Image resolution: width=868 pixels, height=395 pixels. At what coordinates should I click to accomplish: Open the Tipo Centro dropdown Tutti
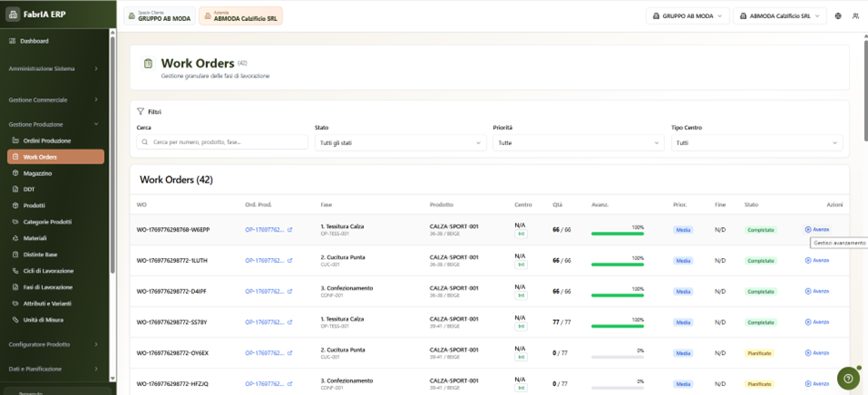click(x=757, y=143)
